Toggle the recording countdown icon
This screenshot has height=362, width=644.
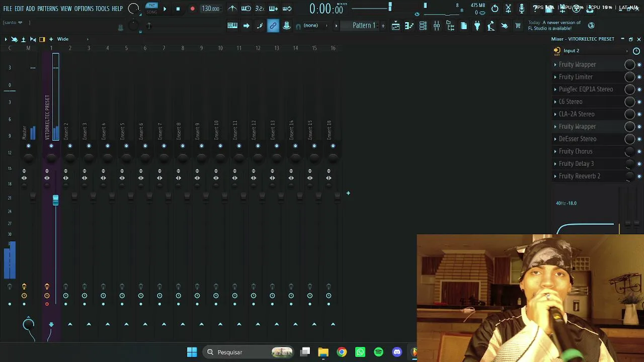[x=260, y=9]
